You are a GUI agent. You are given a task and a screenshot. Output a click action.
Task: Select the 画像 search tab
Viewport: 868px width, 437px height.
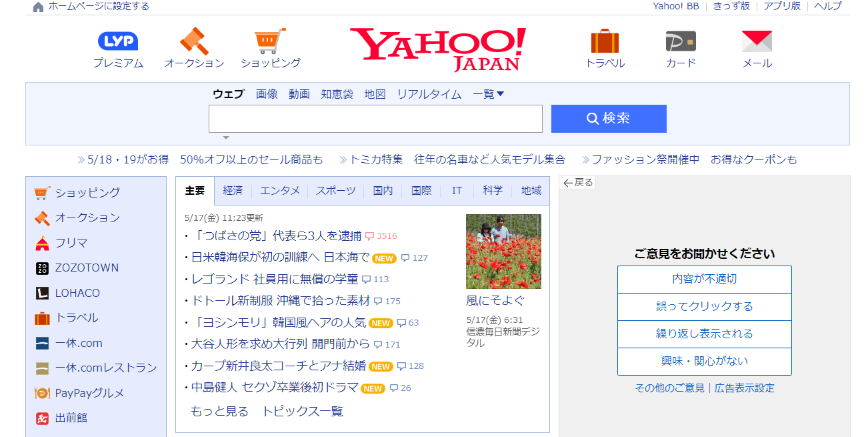[267, 94]
